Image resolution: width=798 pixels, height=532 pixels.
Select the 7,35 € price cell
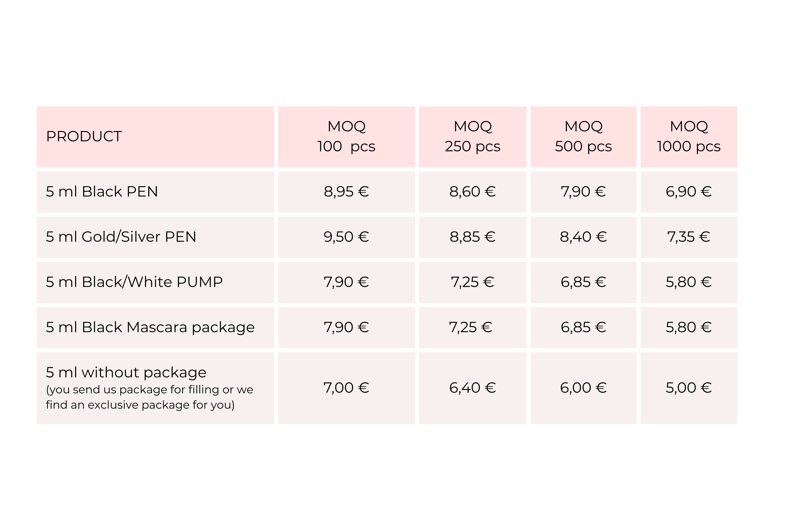tap(688, 237)
